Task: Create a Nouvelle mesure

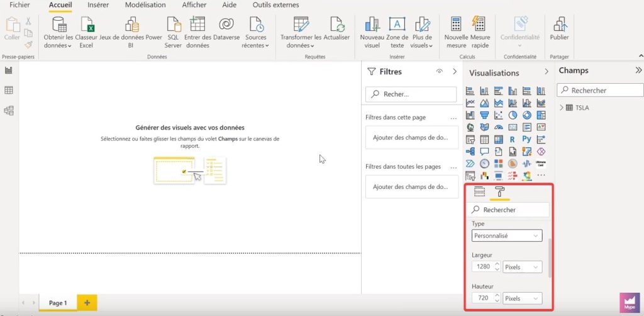Action: click(457, 33)
